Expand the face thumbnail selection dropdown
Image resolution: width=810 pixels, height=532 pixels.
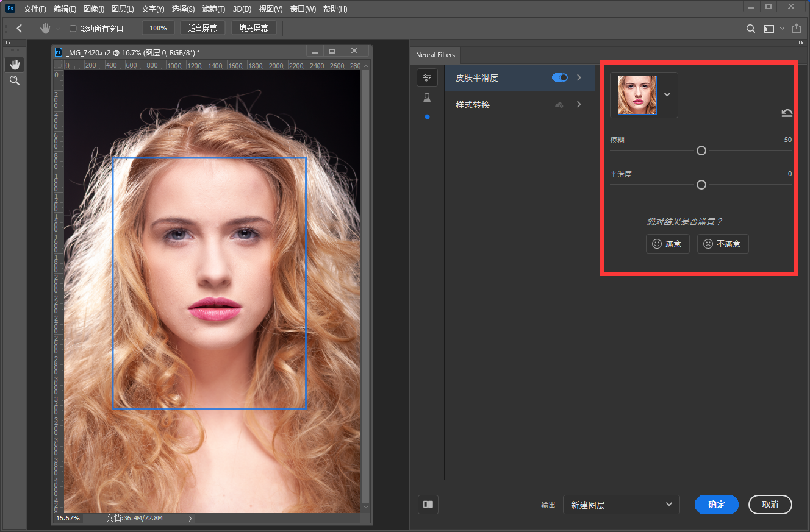pyautogui.click(x=667, y=94)
